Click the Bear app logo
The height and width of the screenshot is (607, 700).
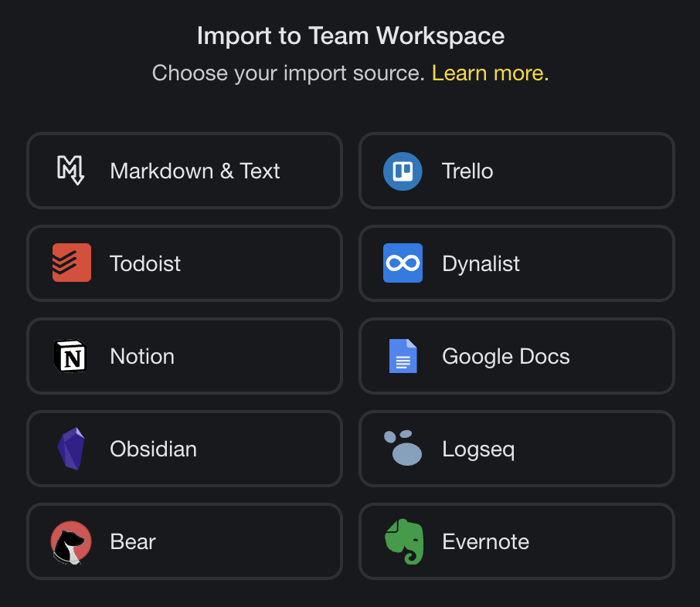coord(71,542)
